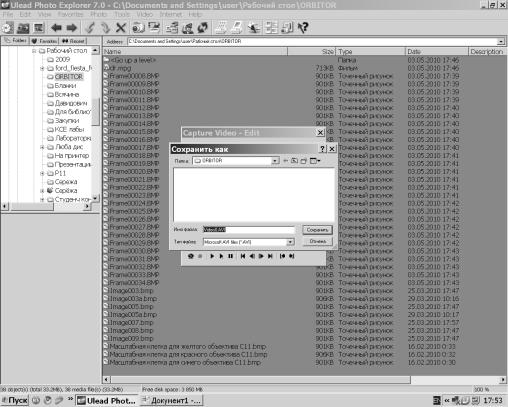Select the 2009 folder in the tree
This screenshot has width=508, height=407.
[x=62, y=60]
